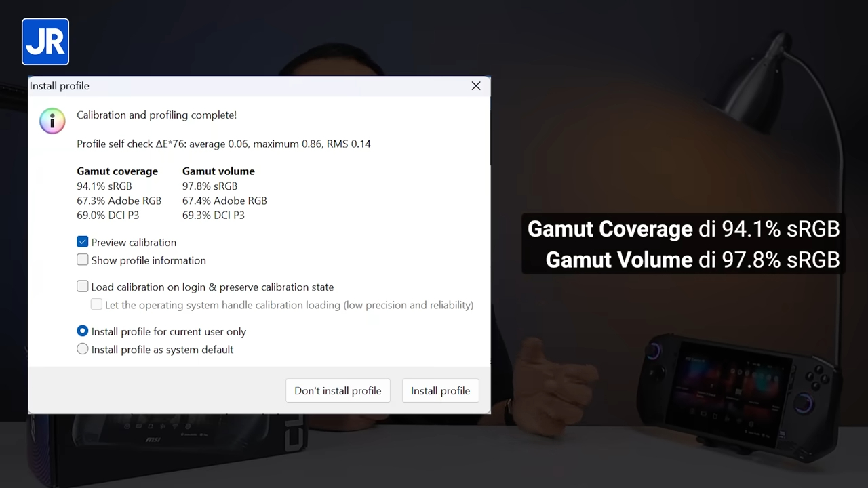Enable Show profile information

pyautogui.click(x=83, y=260)
